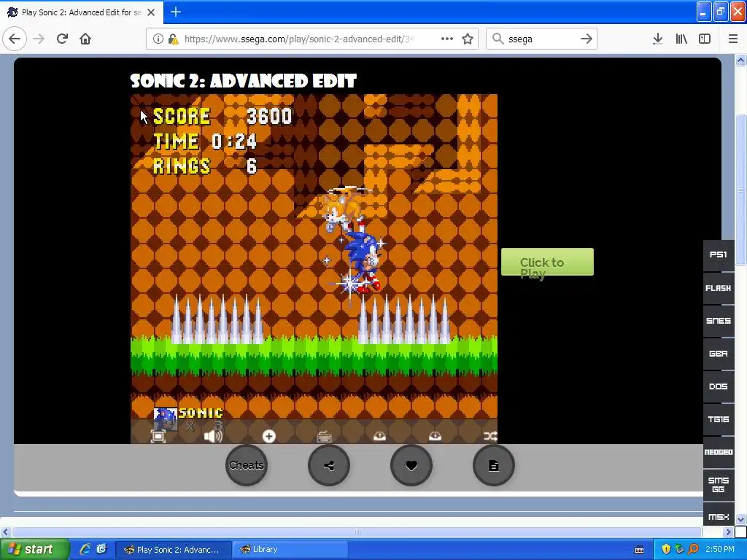Open the TG16 category tab
This screenshot has width=747, height=560.
click(719, 419)
